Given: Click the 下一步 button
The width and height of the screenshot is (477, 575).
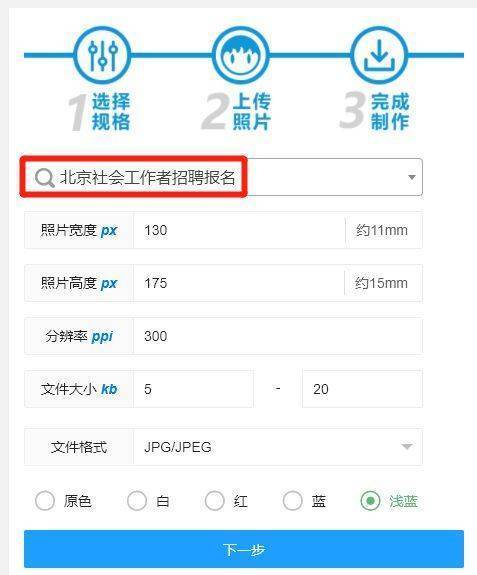Looking at the screenshot, I should click(x=244, y=549).
